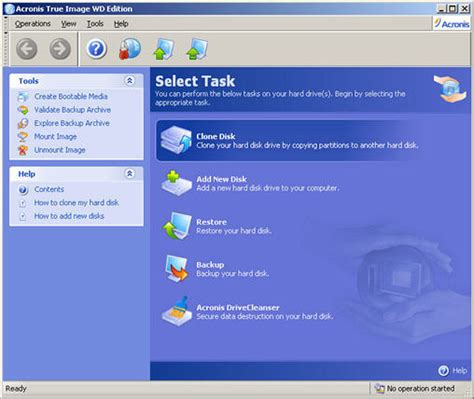The width and height of the screenshot is (474, 399).
Task: Open Help via the question mark toolbar icon
Action: (x=96, y=49)
